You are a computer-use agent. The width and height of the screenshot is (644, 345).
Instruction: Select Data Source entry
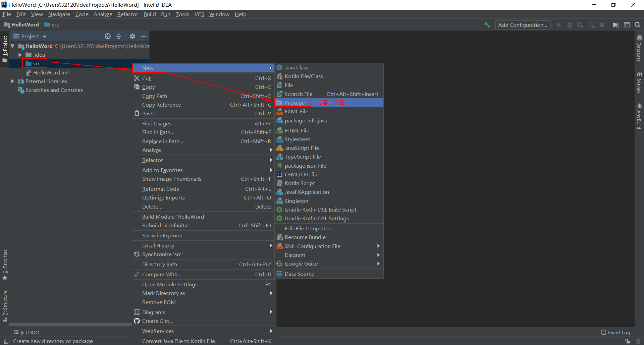point(329,274)
